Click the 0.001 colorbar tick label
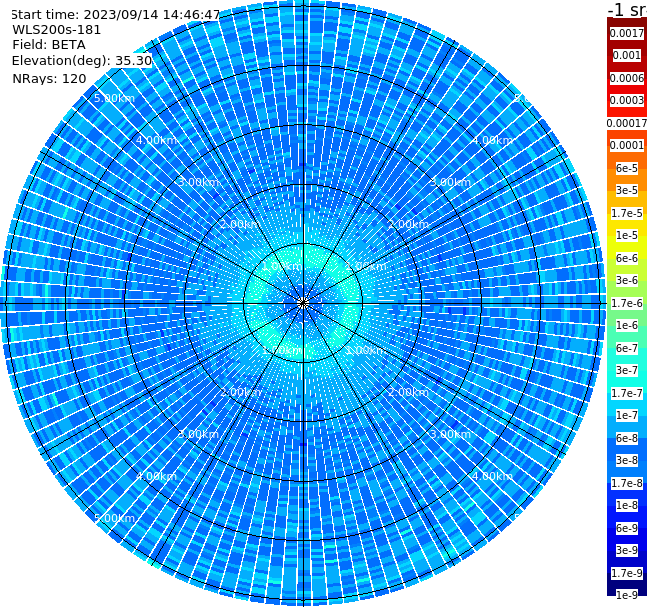Viewport: 647px width, 607px height. point(627,56)
